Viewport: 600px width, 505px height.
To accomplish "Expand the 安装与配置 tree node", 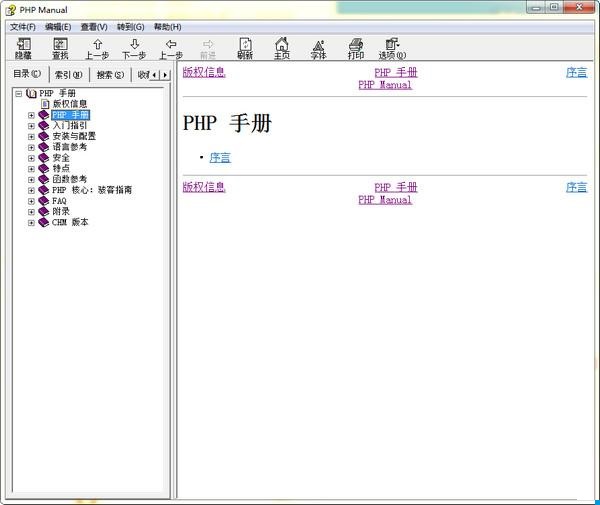I will click(x=31, y=136).
